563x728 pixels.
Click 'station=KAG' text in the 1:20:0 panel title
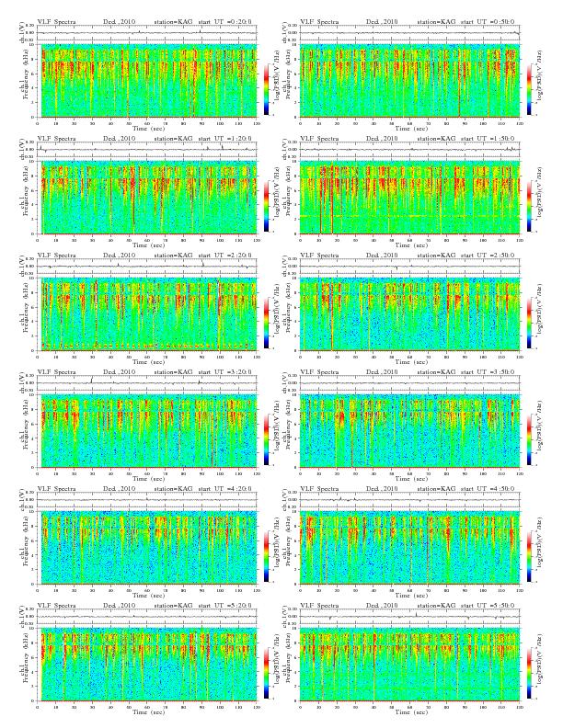(x=173, y=139)
